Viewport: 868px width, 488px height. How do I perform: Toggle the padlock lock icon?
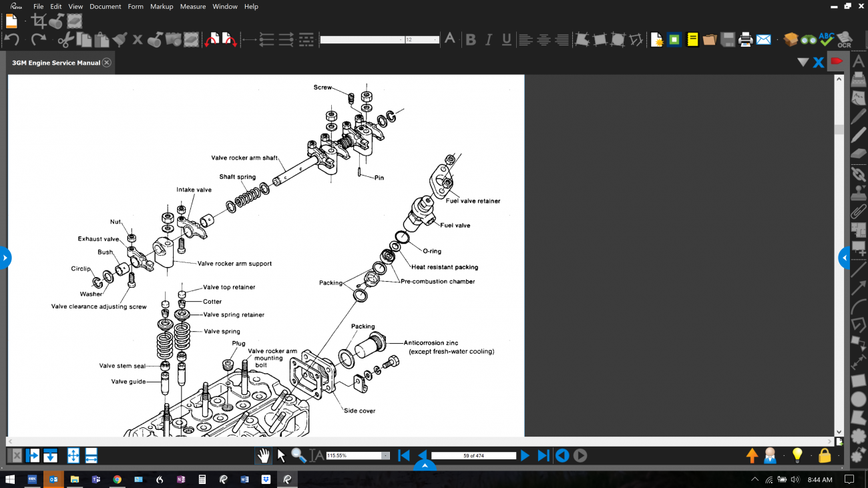[x=825, y=455]
